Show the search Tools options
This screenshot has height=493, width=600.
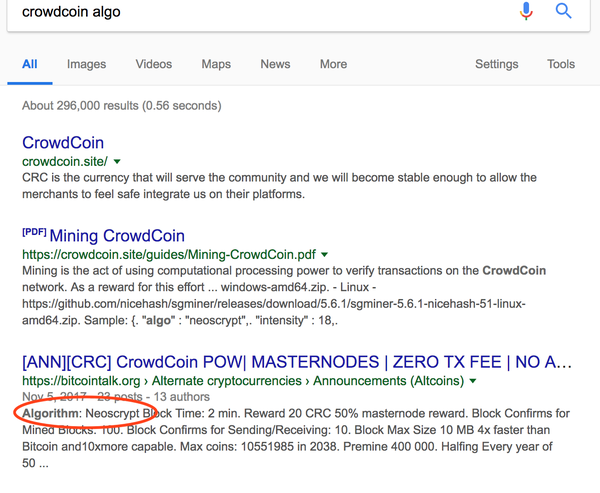point(561,64)
